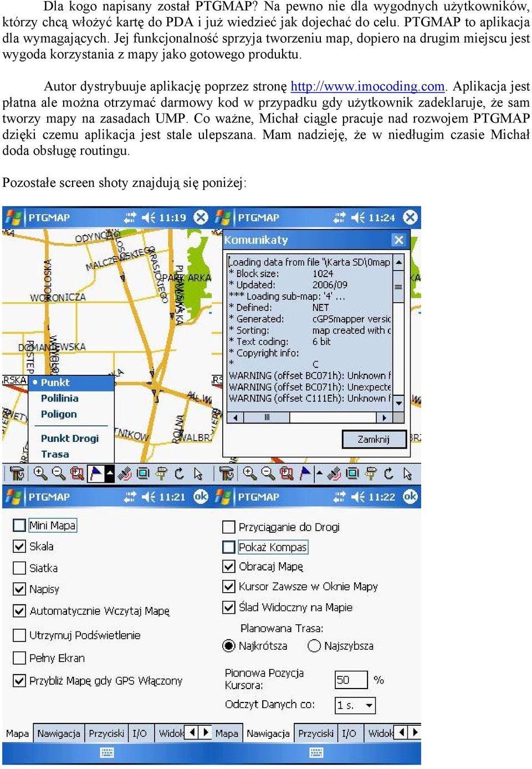Viewport: 532px width, 769px height.
Task: Select pointer cursor tool in 11:24 toolbar
Action: (407, 473)
